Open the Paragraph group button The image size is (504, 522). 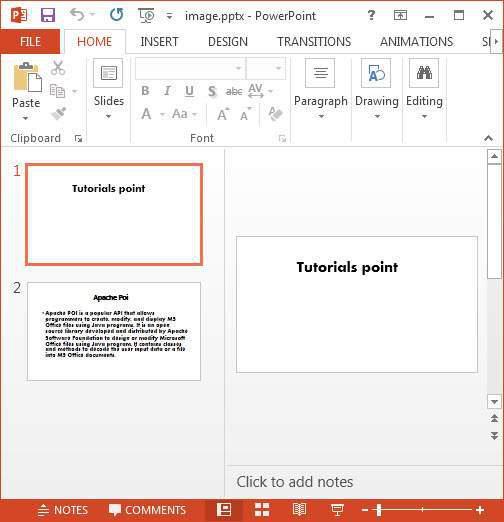pyautogui.click(x=320, y=88)
